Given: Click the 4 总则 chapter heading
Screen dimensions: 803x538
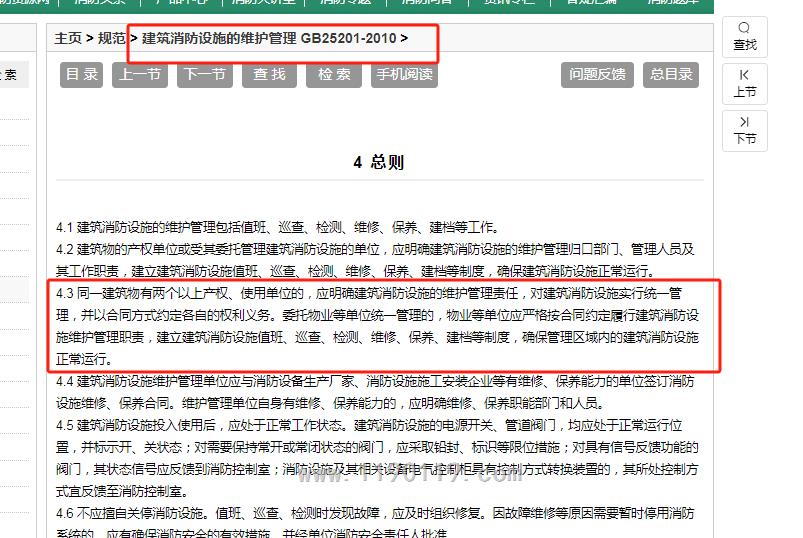Looking at the screenshot, I should tap(379, 163).
